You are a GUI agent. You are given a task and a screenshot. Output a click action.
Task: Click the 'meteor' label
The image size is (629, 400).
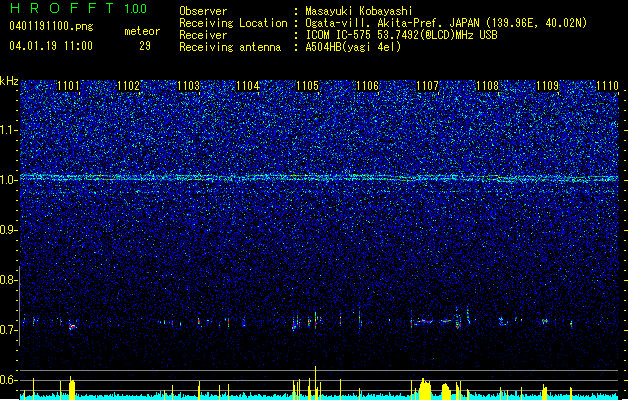point(142,31)
